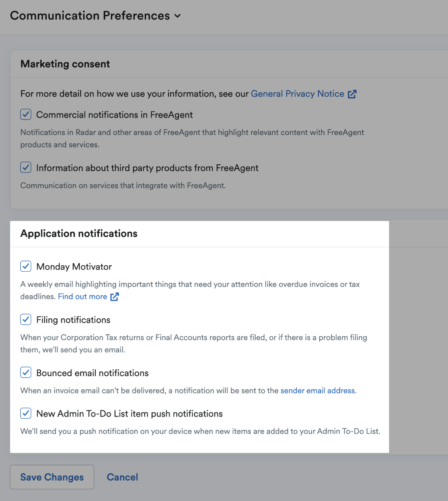
Task: Toggle New Admin To-Do List push notifications checkbox
Action: tap(26, 413)
